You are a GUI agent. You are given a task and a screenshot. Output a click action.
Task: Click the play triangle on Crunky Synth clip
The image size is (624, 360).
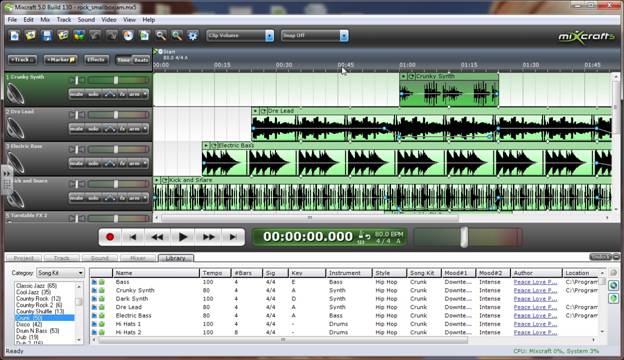[404, 76]
